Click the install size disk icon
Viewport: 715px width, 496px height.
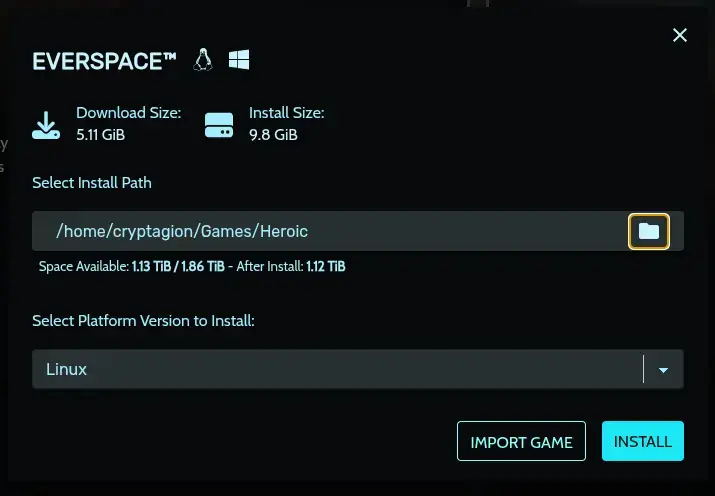[x=218, y=125]
